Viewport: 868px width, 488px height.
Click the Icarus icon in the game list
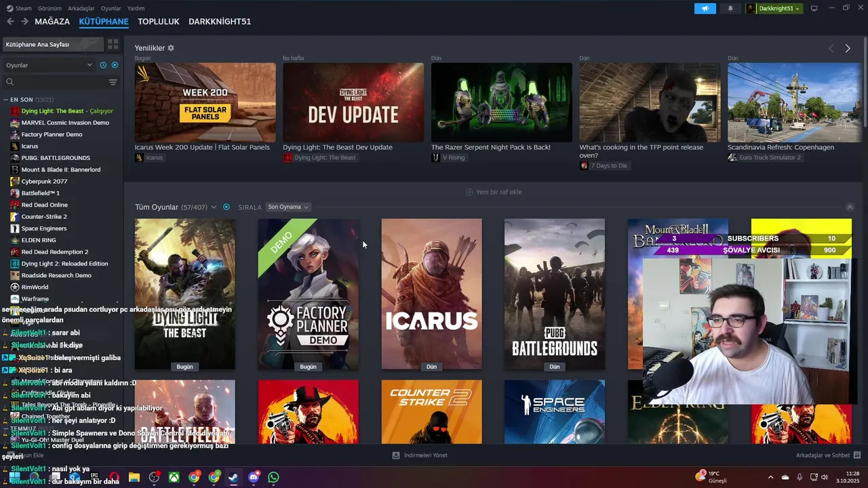pyautogui.click(x=15, y=146)
